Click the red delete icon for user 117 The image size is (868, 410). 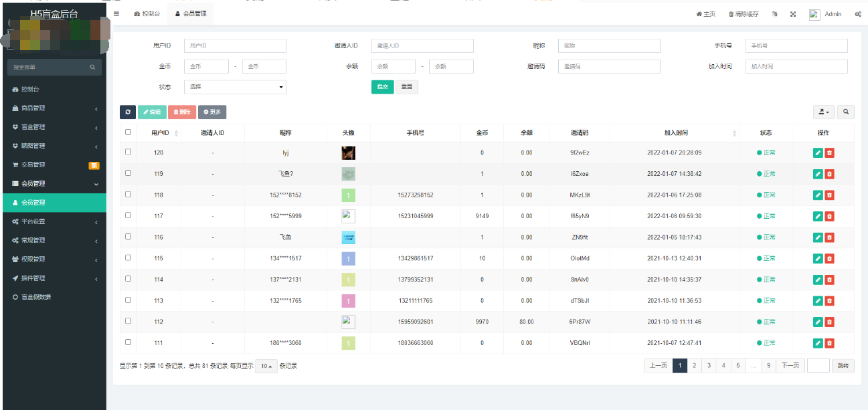point(829,216)
